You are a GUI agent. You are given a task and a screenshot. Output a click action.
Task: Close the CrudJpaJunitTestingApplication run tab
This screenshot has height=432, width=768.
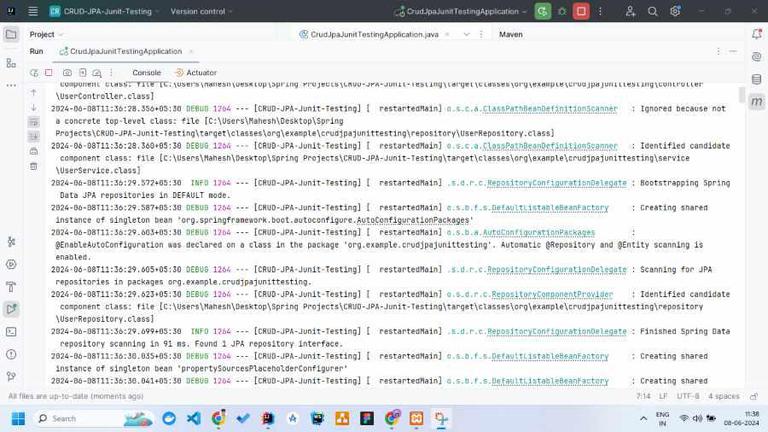[191, 51]
